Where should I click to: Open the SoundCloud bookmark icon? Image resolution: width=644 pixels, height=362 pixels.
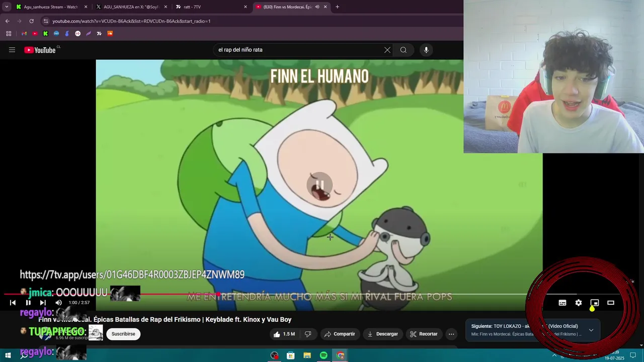[110, 34]
